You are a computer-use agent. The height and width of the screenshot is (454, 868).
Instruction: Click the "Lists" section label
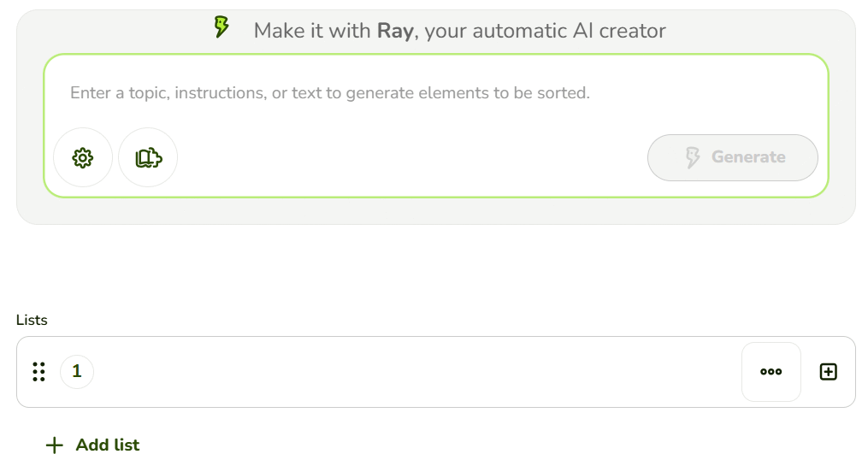(32, 320)
